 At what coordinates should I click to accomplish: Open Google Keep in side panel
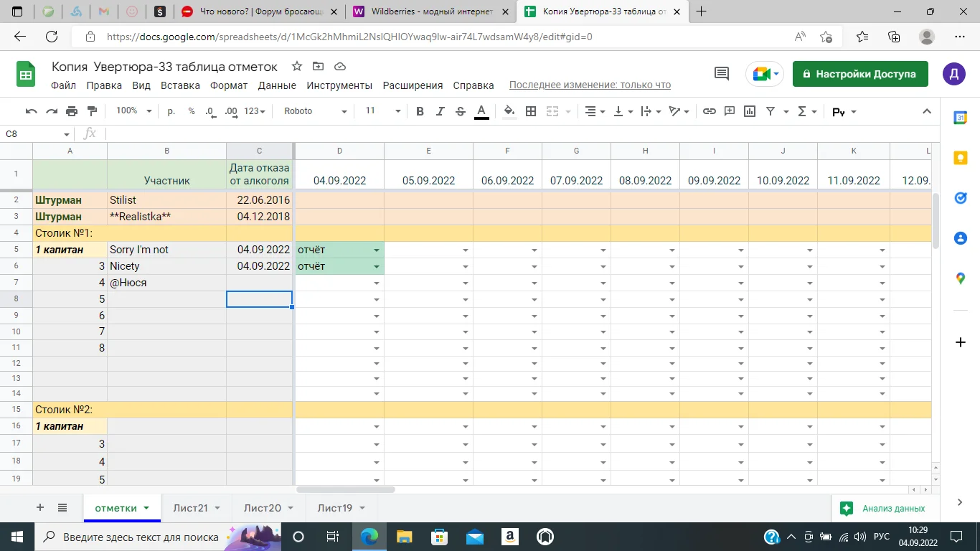click(960, 158)
